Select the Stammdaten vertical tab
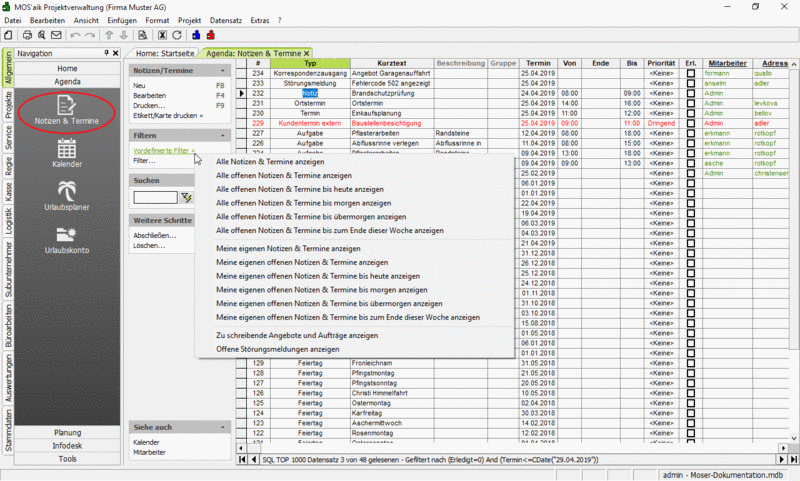 coord(8,430)
